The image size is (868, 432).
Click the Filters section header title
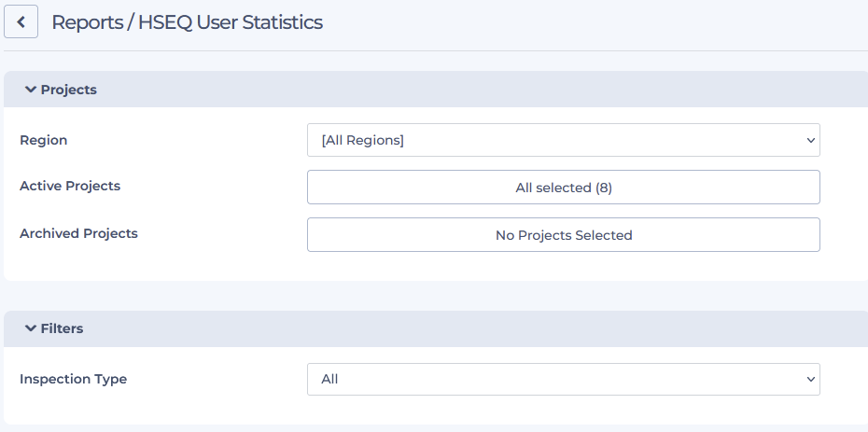[x=62, y=328]
